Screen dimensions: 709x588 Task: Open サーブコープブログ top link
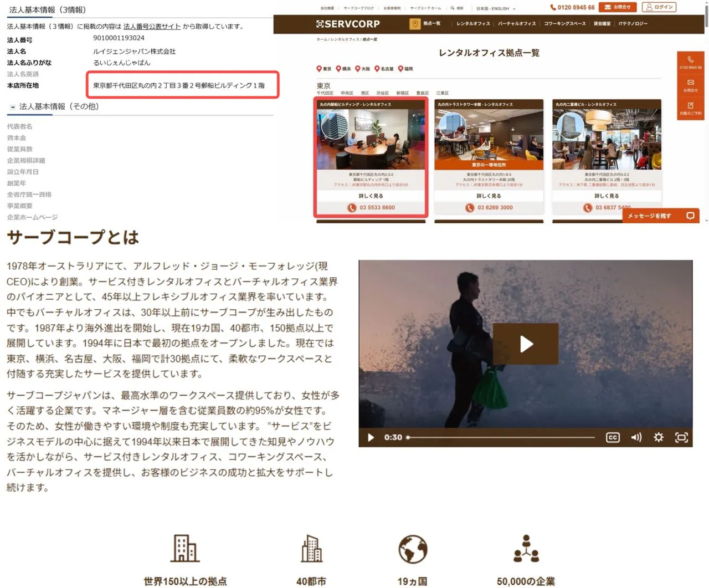(358, 8)
